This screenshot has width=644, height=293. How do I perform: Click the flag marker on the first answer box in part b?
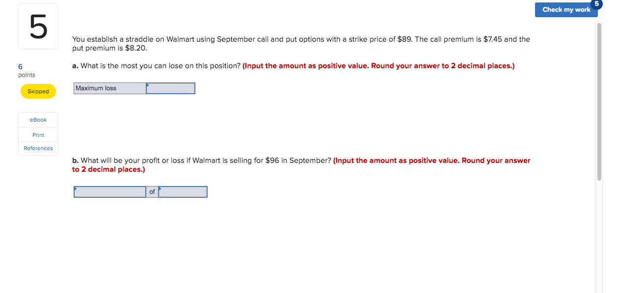pos(76,188)
